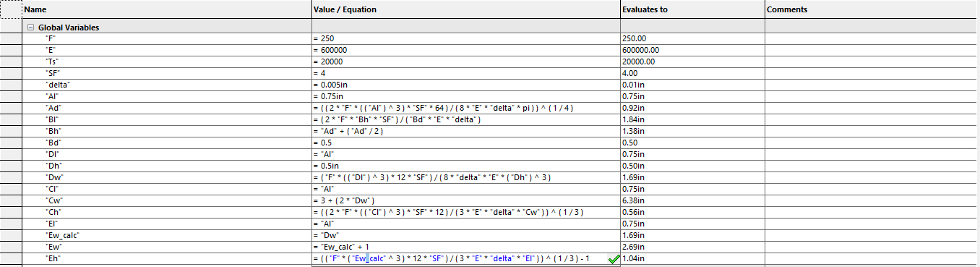The height and width of the screenshot is (267, 980).
Task: Edit the value "= 20000" for Ts
Action: pyautogui.click(x=465, y=62)
